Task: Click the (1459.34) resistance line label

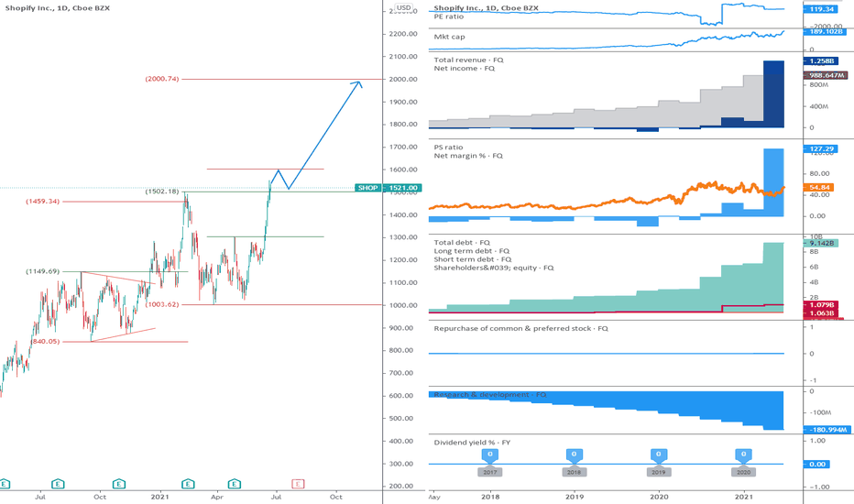Action: [42, 202]
